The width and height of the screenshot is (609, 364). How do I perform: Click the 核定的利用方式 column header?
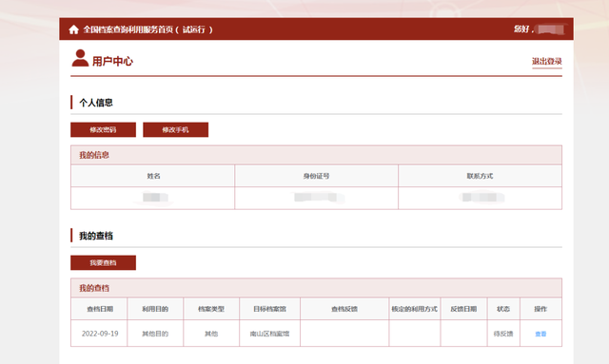(x=415, y=309)
